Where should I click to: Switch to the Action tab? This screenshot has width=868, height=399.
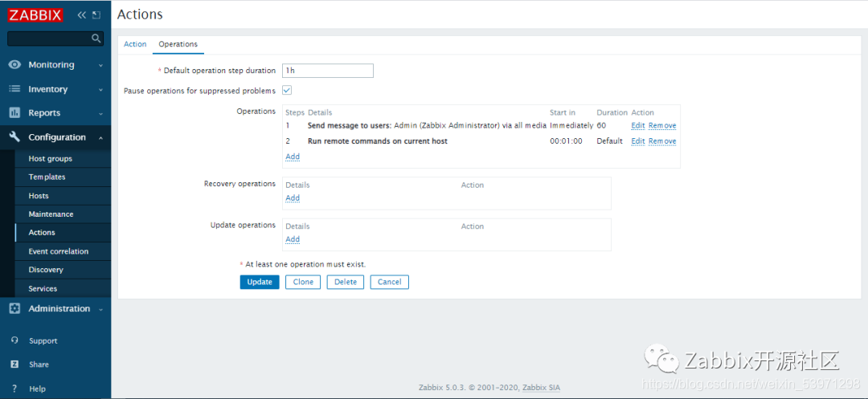click(x=135, y=44)
